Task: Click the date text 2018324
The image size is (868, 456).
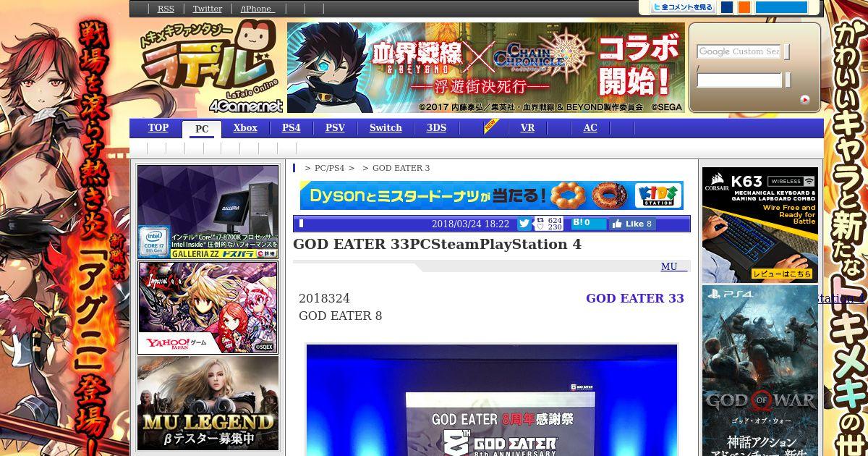Action: coord(324,298)
